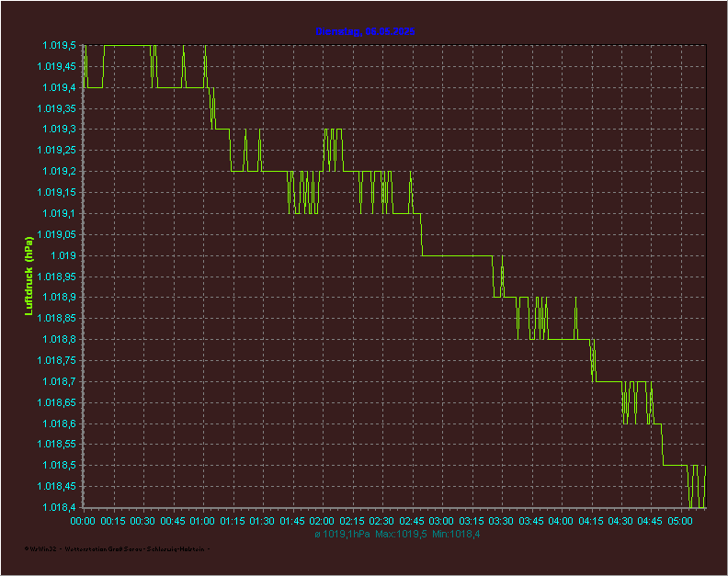Screen dimensions: 728x576
Task: Click the time label 03:45
Action: [531, 521]
